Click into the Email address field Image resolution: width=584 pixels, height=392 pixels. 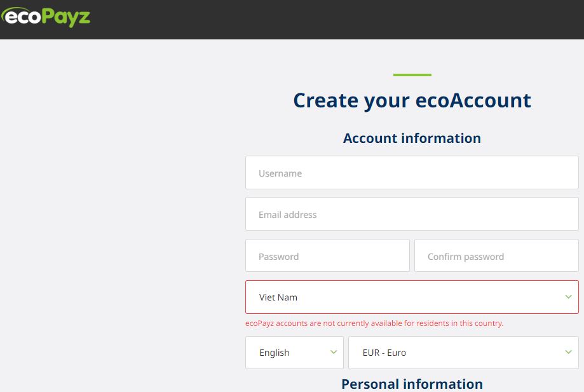[x=412, y=214]
